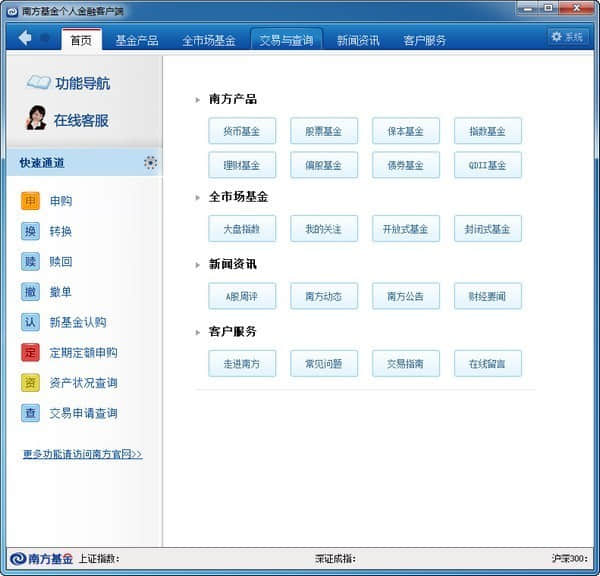Click 新基金认购 quick link text
The image size is (600, 576).
[x=78, y=322]
